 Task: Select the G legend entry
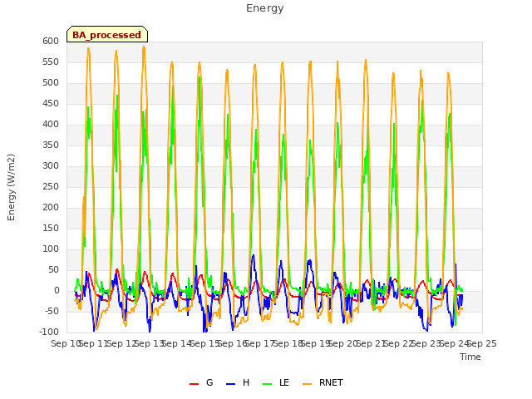pos(201,382)
